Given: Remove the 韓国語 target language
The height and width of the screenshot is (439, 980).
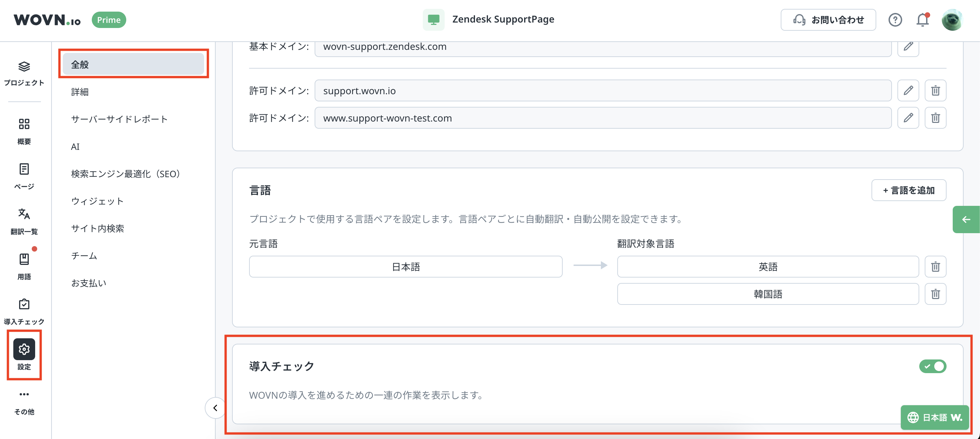Looking at the screenshot, I should 935,294.
